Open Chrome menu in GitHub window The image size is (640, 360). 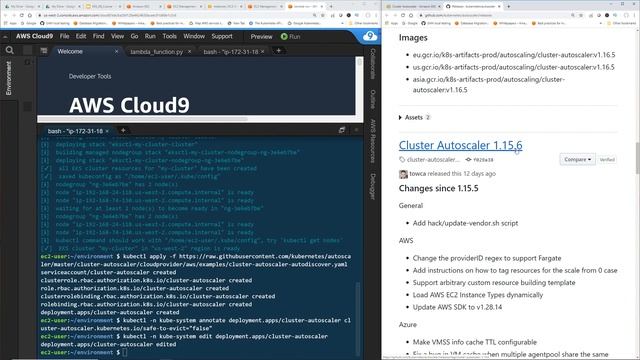coord(634,15)
